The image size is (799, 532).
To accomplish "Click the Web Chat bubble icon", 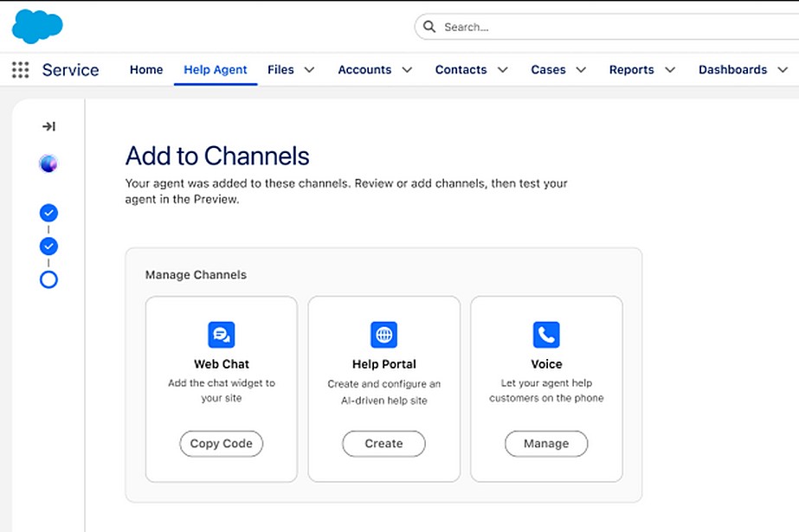I will [221, 335].
